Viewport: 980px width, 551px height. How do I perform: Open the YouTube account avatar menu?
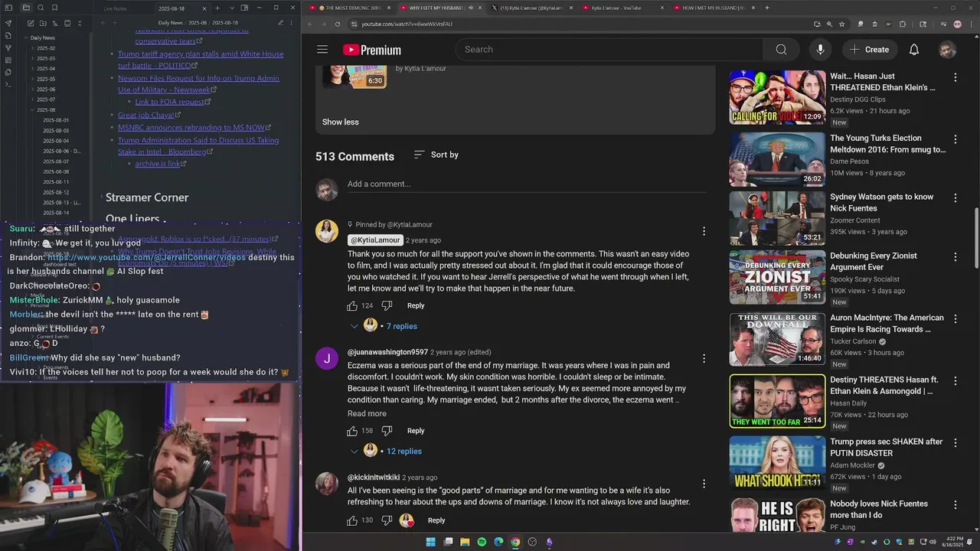coord(947,50)
